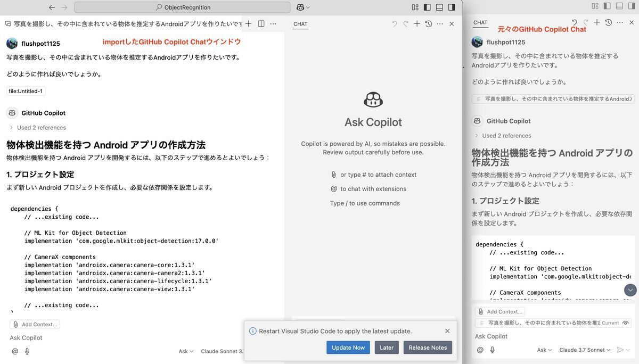
Task: Toggle the bottom panel in the front window
Action: pos(439,7)
